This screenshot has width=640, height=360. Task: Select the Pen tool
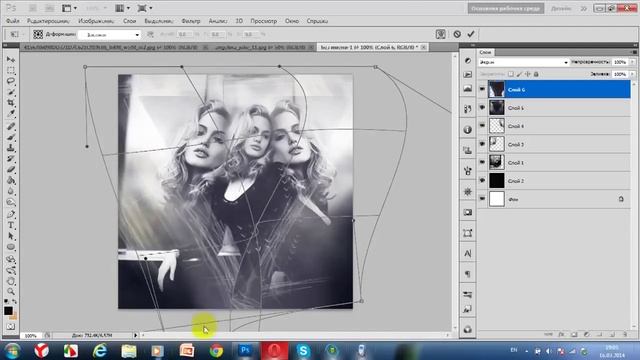tap(11, 214)
